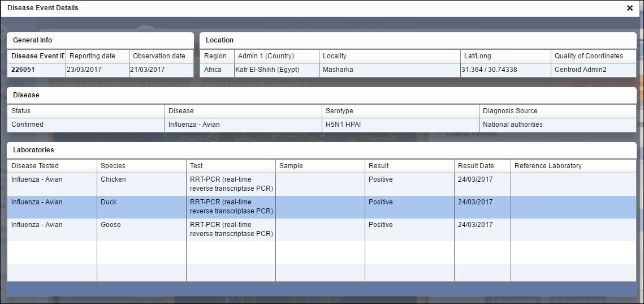Click the National authorities cell
The height and width of the screenshot is (304, 644).
pyautogui.click(x=557, y=125)
